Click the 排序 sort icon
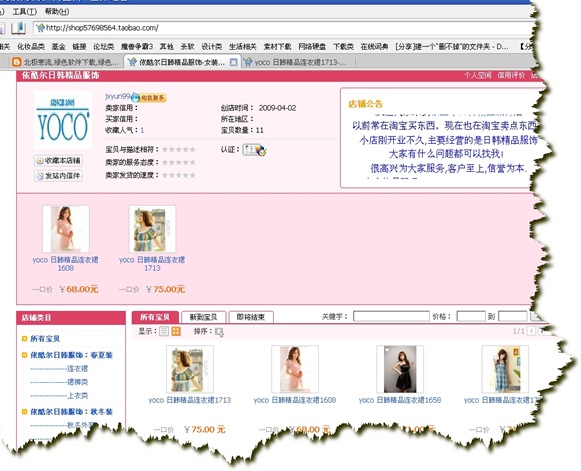This screenshot has height=471, width=581. 219,332
